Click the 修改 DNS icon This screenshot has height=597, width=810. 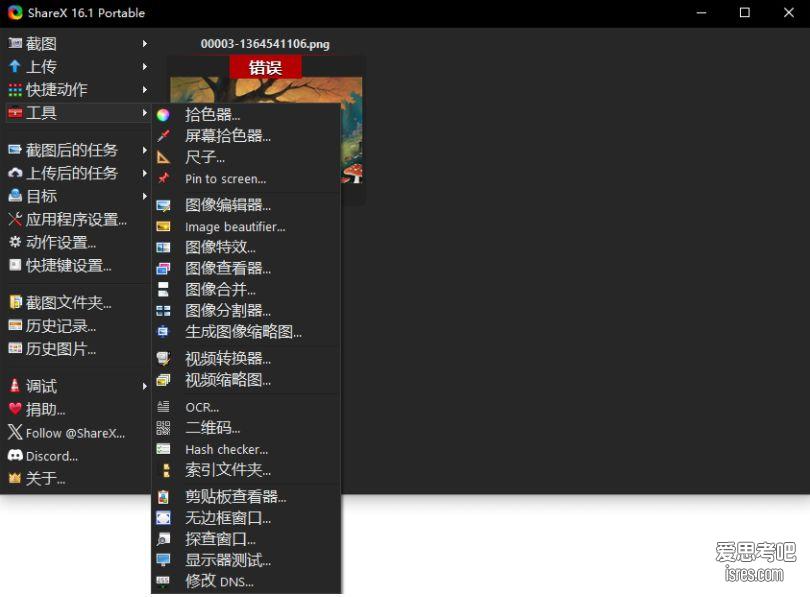click(x=163, y=582)
